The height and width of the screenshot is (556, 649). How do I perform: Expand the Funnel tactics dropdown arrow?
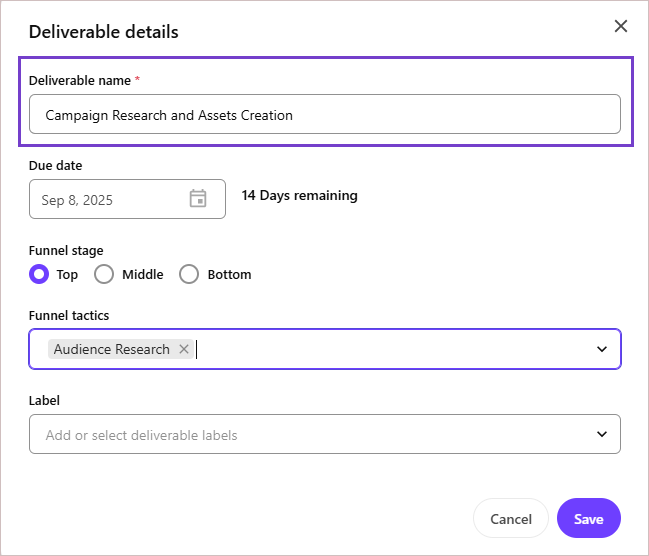click(x=602, y=349)
